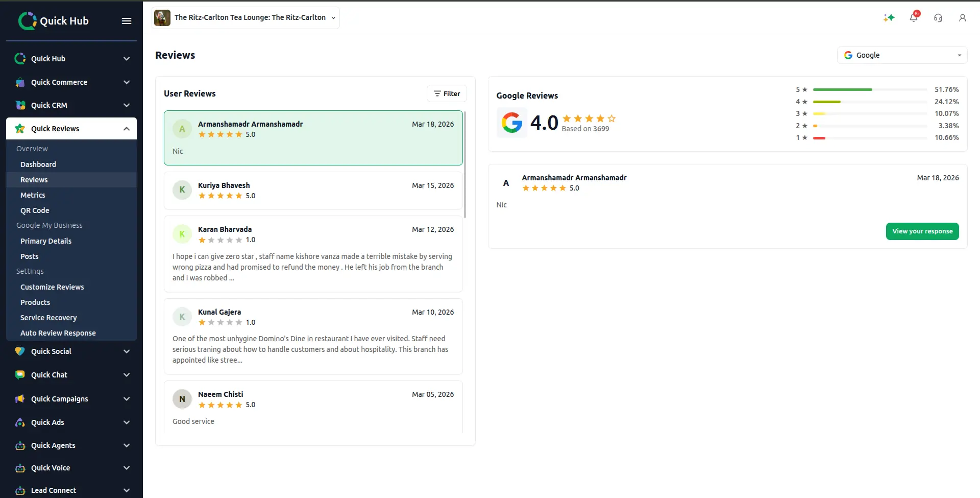This screenshot has width=980, height=498.
Task: Click the 1-star rating distribution bar
Action: (x=870, y=138)
